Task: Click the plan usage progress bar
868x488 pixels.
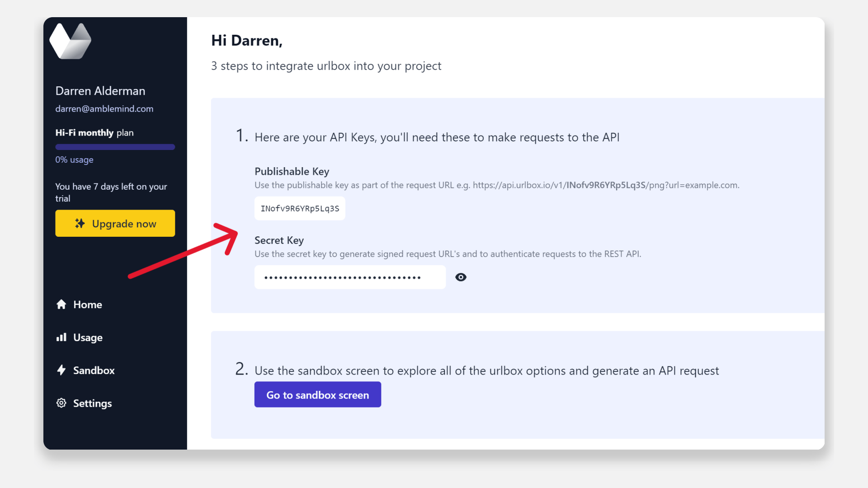Action: click(x=115, y=147)
